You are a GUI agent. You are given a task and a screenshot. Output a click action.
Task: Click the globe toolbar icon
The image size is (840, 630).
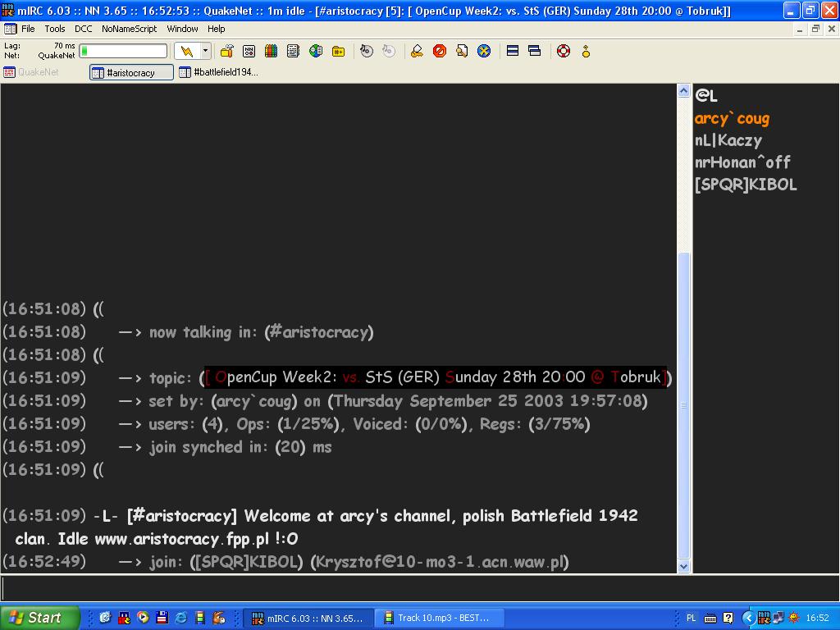coord(316,51)
